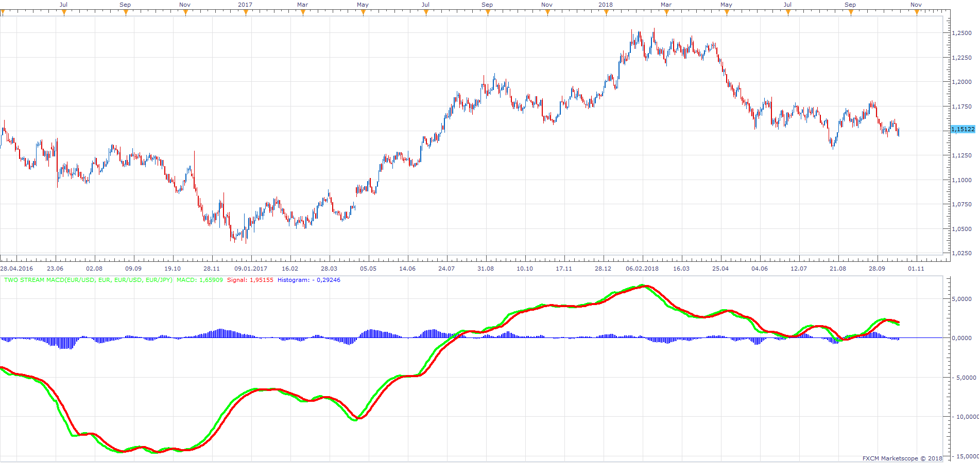This screenshot has height=463, width=980.
Task: Click the 06.02.2018 date axis label
Action: pyautogui.click(x=642, y=269)
